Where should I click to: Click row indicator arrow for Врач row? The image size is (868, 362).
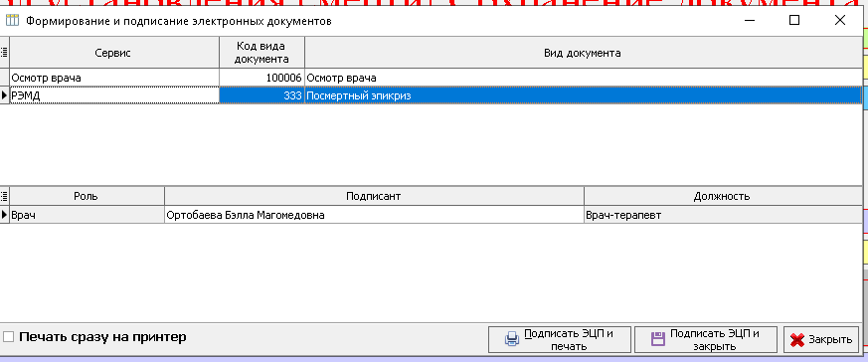pyautogui.click(x=4, y=215)
